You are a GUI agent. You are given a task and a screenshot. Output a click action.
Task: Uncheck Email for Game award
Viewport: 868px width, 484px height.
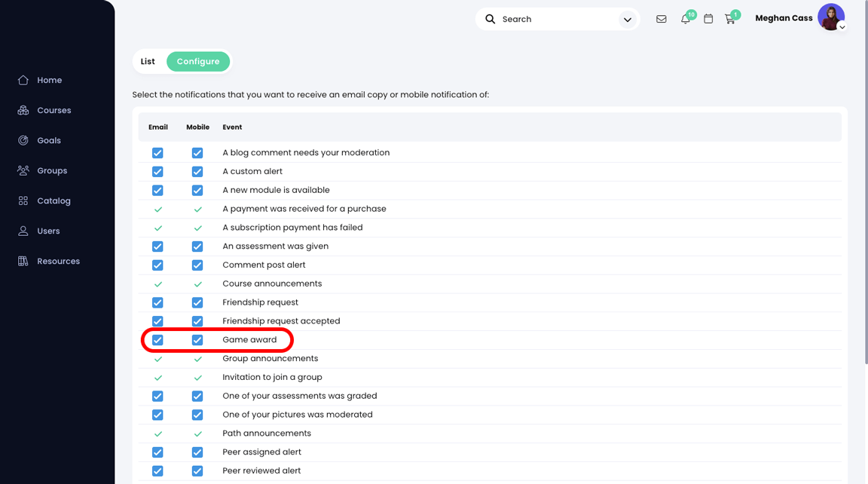tap(157, 339)
